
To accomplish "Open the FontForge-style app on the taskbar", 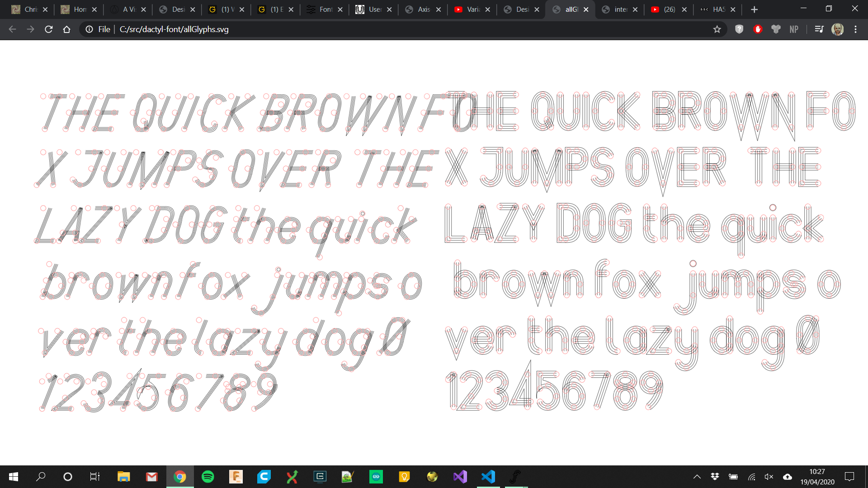I will point(516,477).
